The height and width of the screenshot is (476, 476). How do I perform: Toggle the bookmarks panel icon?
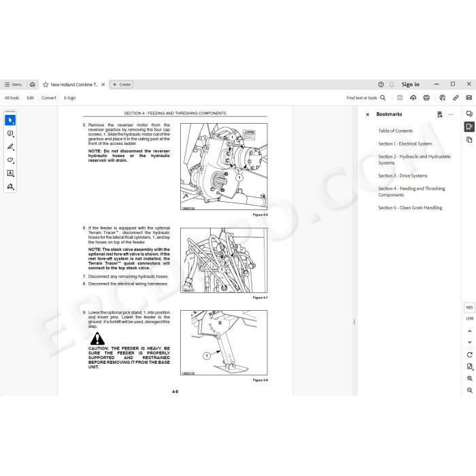tap(469, 126)
